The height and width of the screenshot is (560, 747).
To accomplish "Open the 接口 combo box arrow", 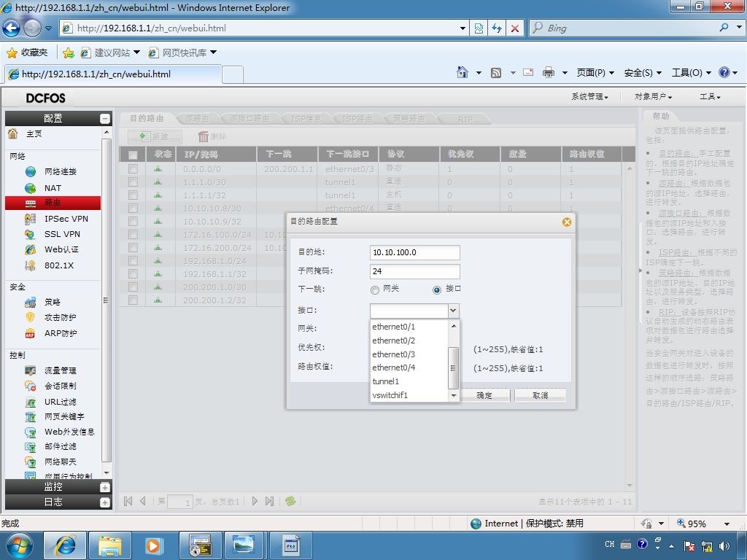I will [453, 311].
